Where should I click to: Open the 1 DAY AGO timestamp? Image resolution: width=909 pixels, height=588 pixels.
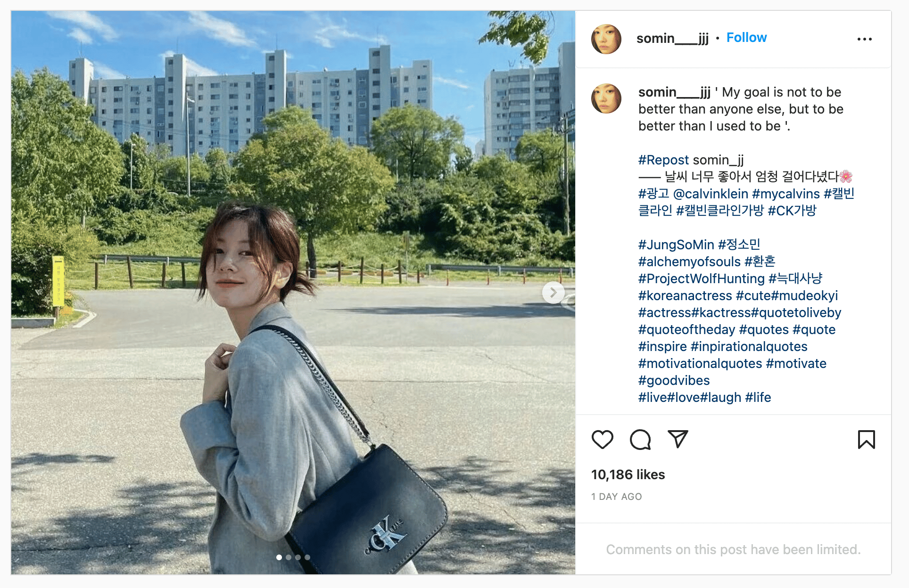pyautogui.click(x=617, y=497)
